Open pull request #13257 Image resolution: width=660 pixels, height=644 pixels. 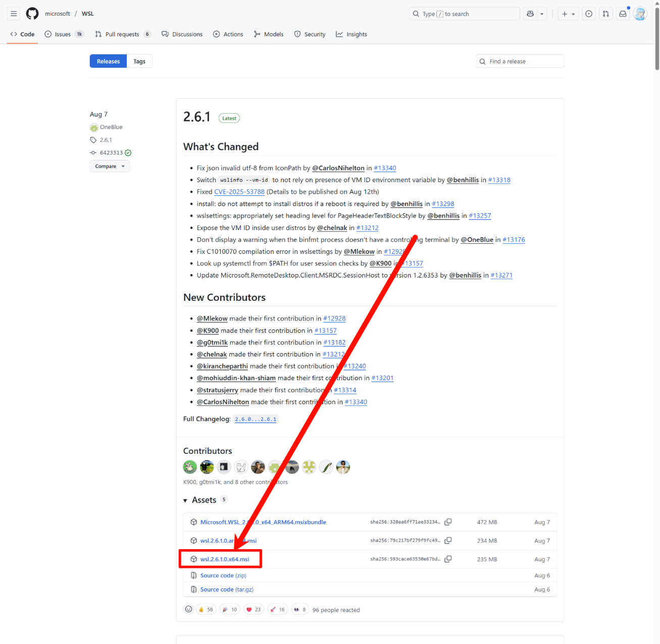click(480, 216)
